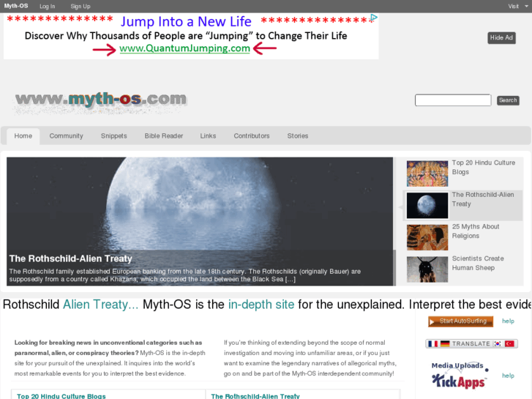Click the Start AutoSurfing button
The width and height of the screenshot is (532, 399).
[x=460, y=321]
